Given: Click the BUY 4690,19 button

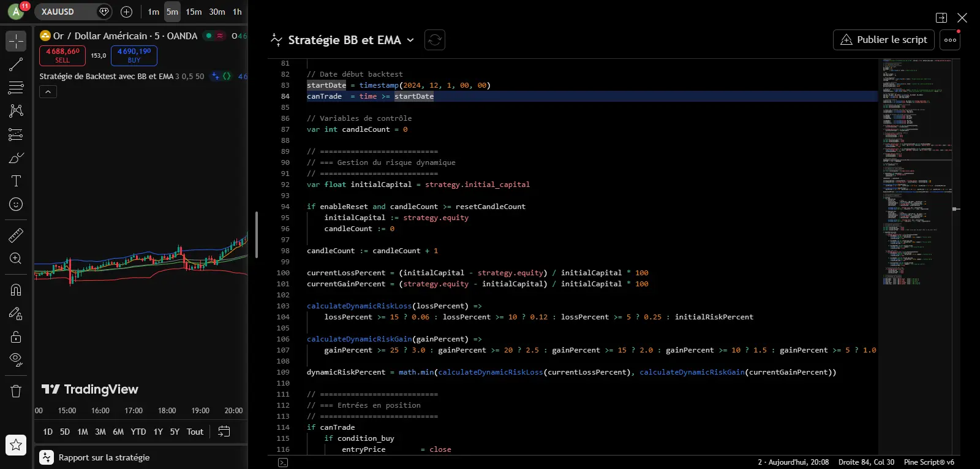Looking at the screenshot, I should tap(134, 55).
